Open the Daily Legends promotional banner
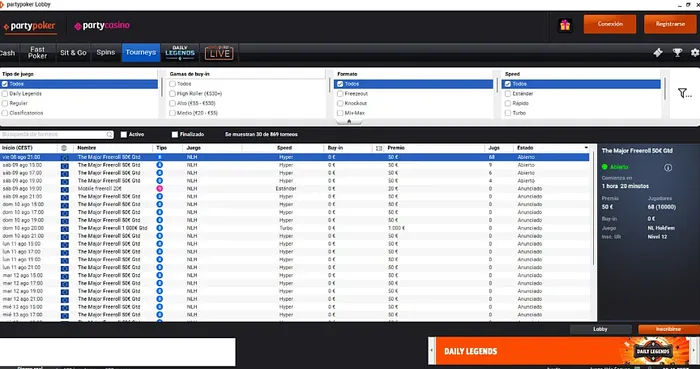The image size is (700, 369). (x=562, y=351)
